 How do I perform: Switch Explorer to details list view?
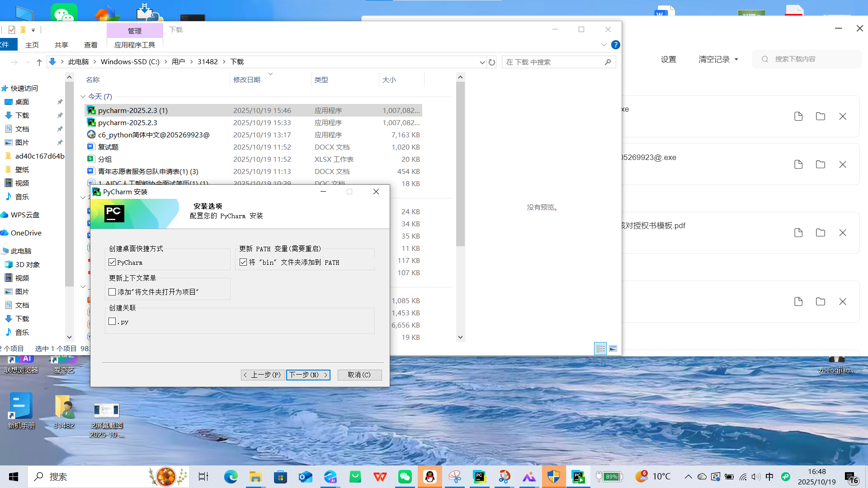click(601, 348)
